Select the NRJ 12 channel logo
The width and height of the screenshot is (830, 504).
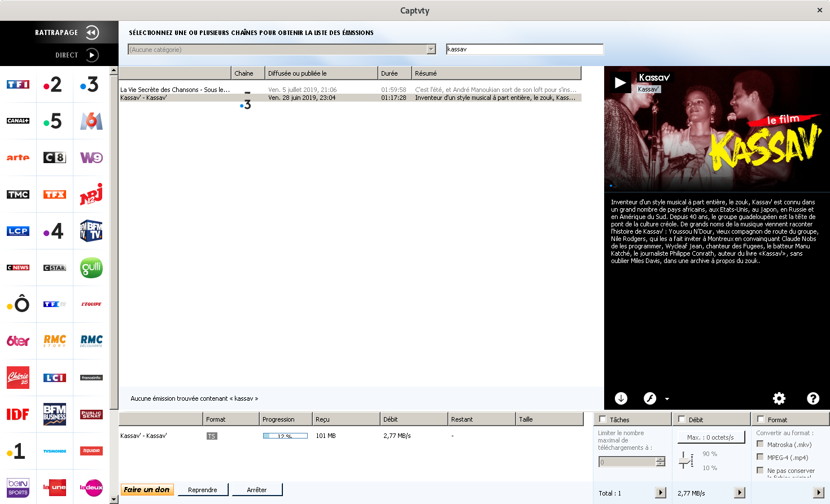[x=91, y=194]
